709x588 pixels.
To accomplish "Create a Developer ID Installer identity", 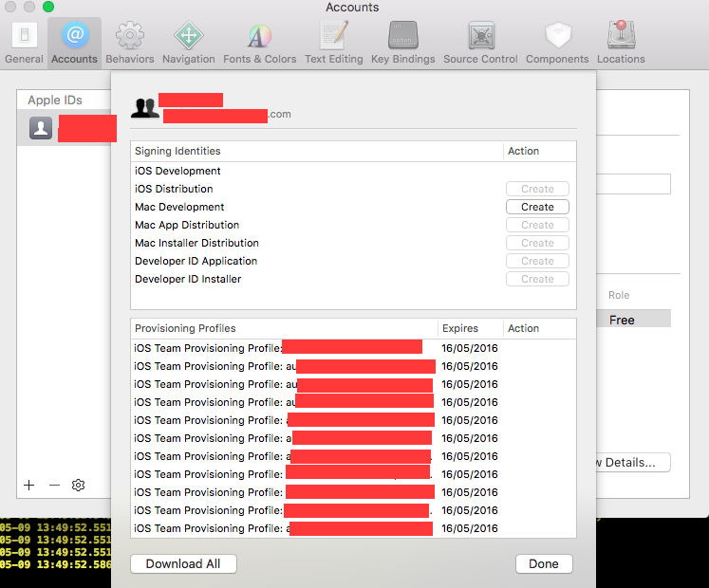I will [x=537, y=280].
